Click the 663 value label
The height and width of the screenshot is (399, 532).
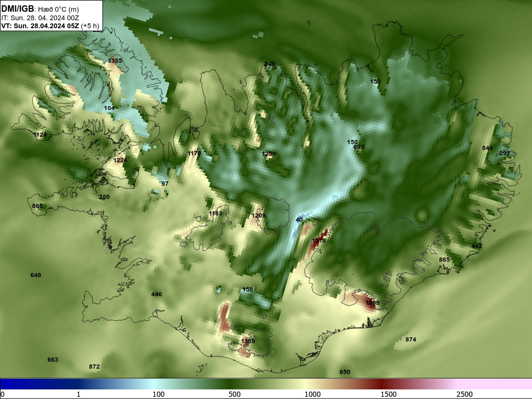(53, 360)
